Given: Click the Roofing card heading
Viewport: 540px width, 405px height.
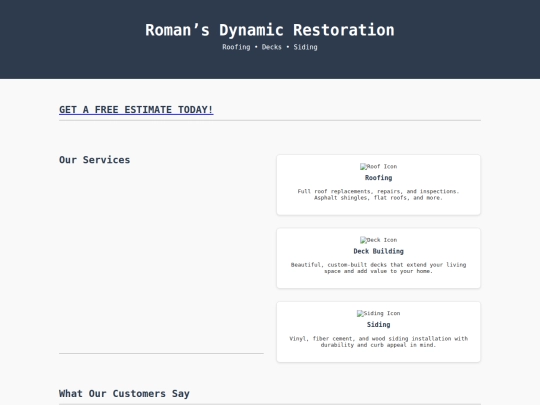Looking at the screenshot, I should point(378,178).
